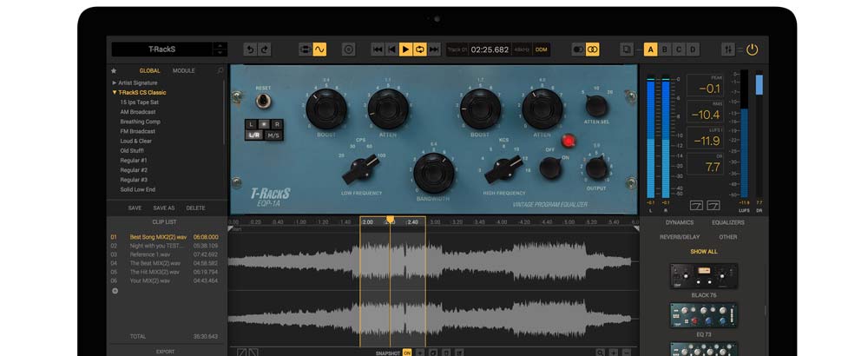Click the preset search magnifier icon
The width and height of the screenshot is (868, 356).
click(x=220, y=71)
